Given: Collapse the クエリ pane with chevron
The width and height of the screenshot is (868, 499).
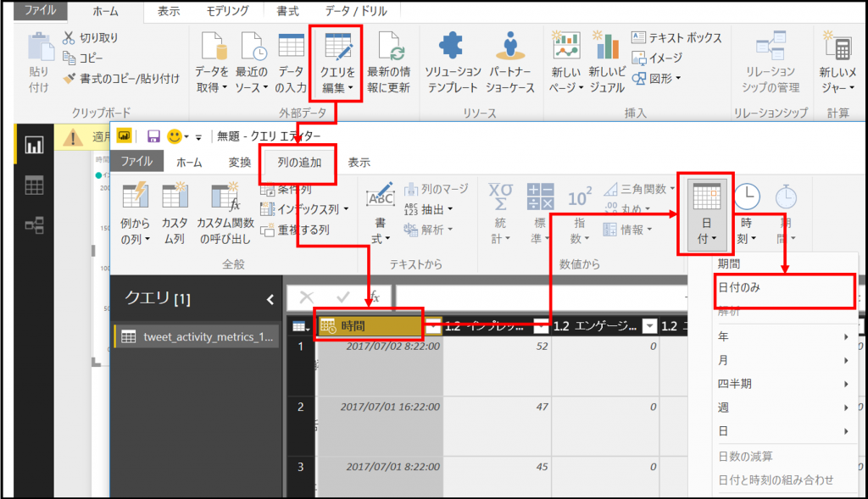Looking at the screenshot, I should click(270, 298).
